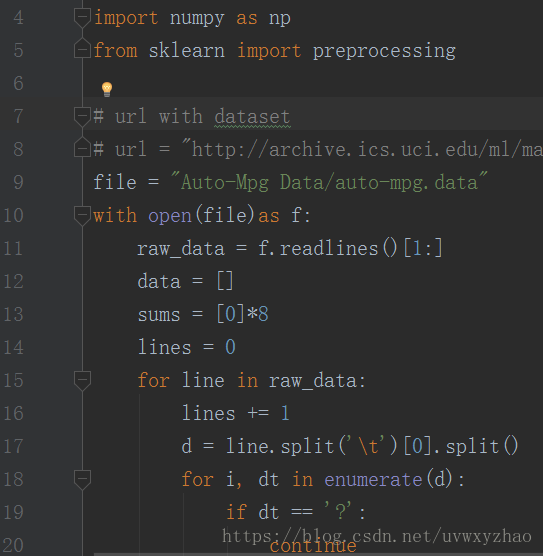The height and width of the screenshot is (556, 543).
Task: Click 'open' builtin on line 10
Action: [x=170, y=216]
